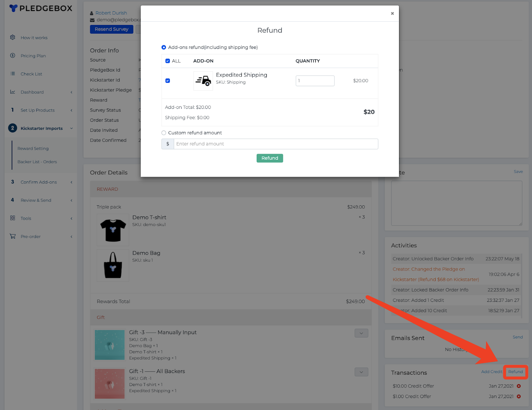Click the Pre-order cart icon
The height and width of the screenshot is (410, 532).
tap(13, 236)
